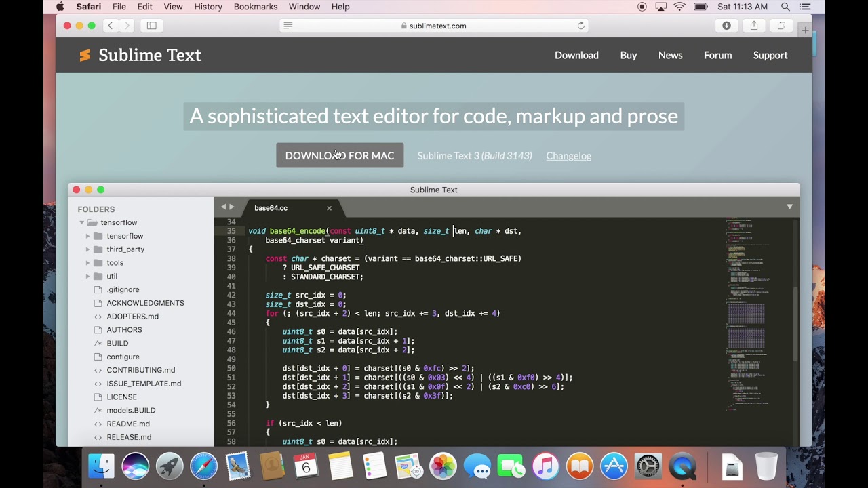Go back with Safari's back arrow
Viewport: 868px width, 488px height.
click(110, 26)
